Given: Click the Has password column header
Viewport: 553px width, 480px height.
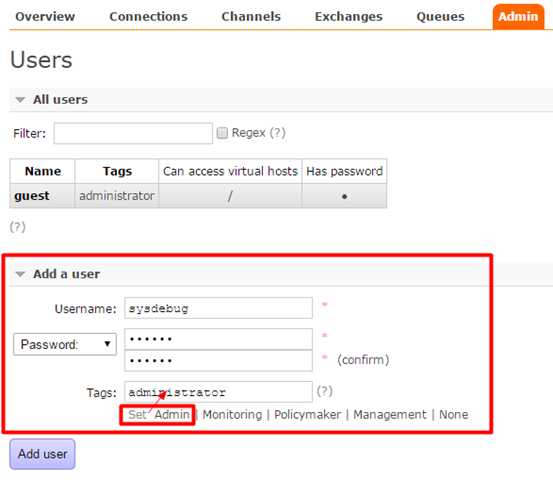Looking at the screenshot, I should tap(344, 171).
